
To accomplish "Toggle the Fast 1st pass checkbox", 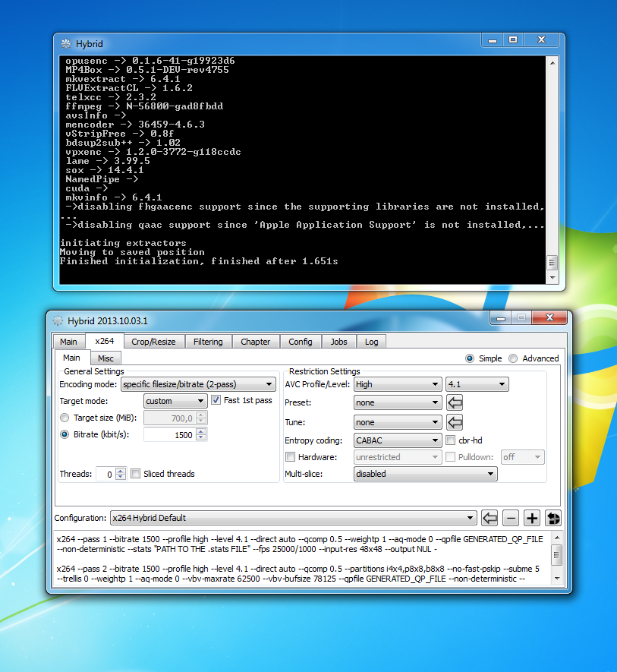I will pyautogui.click(x=216, y=400).
